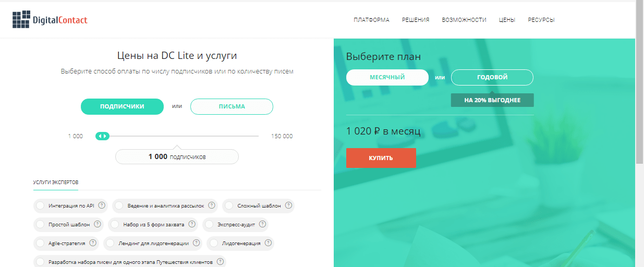Viewport: 644px width, 267px height.
Task: Click help icon beside Ведение и аналитика рассылок
Action: click(x=211, y=205)
